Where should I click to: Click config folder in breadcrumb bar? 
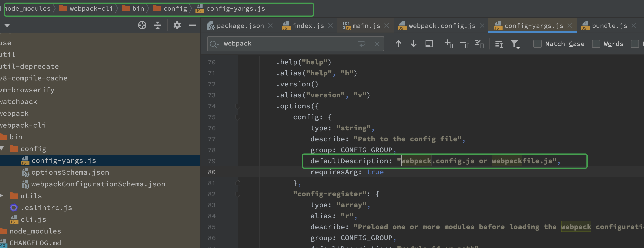(170, 8)
